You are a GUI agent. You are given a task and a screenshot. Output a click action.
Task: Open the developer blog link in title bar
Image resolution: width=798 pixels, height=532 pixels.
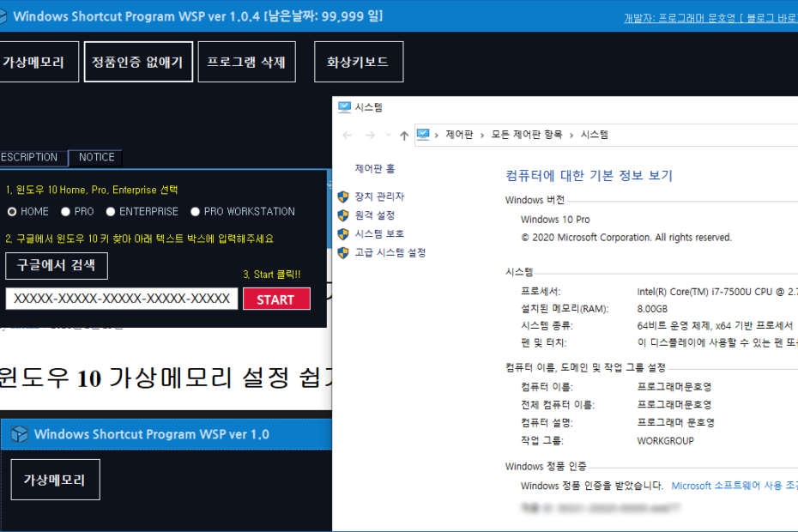711,18
